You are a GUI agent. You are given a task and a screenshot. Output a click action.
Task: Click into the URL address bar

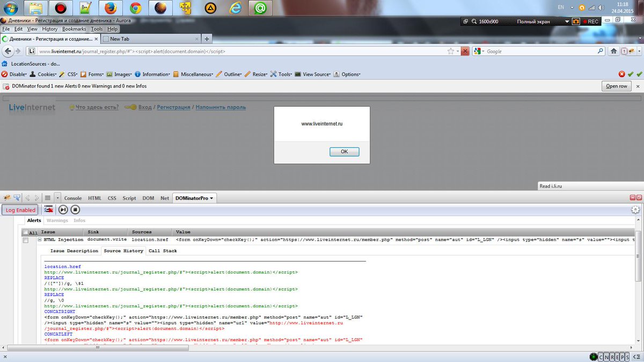[241, 51]
